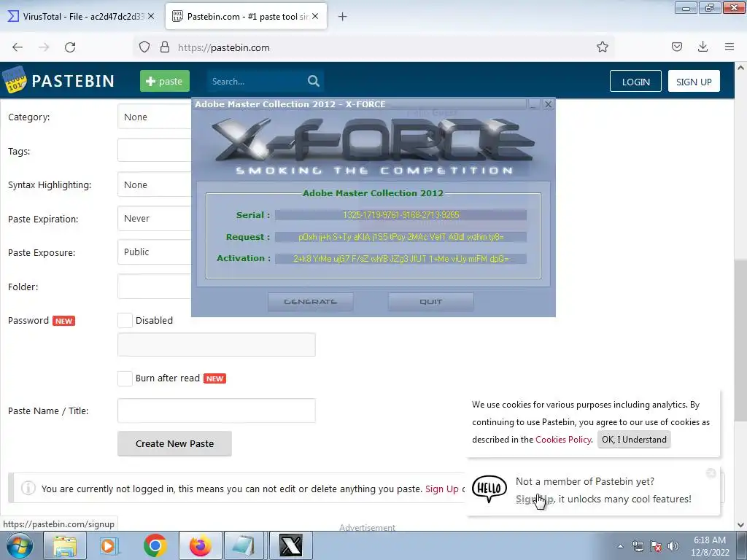
Task: Click the Pastebin Search box
Action: point(258,82)
